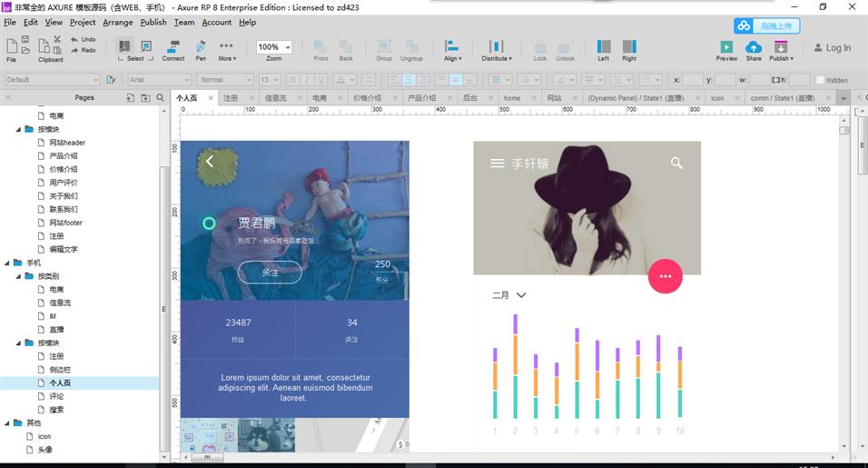Click the Undo button

coord(83,39)
